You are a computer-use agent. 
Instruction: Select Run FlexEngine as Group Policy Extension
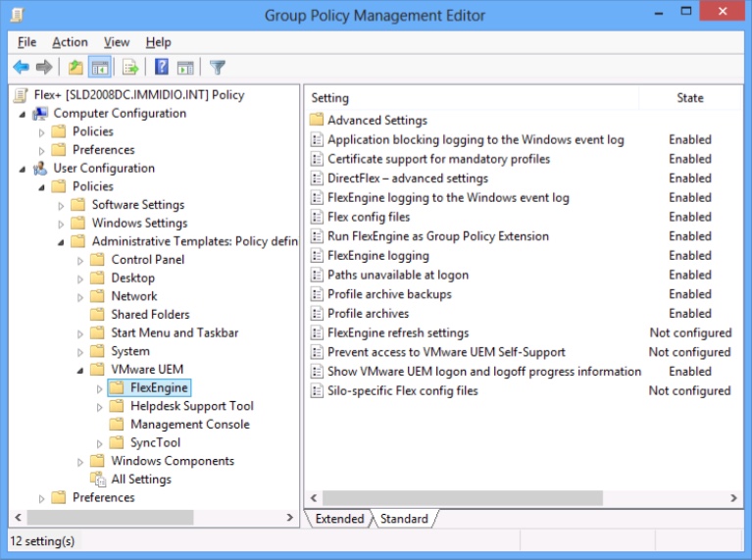[x=438, y=236]
